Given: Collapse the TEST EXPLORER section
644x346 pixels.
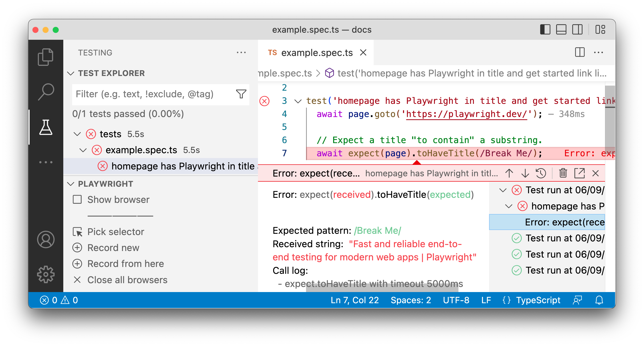Looking at the screenshot, I should coord(71,73).
